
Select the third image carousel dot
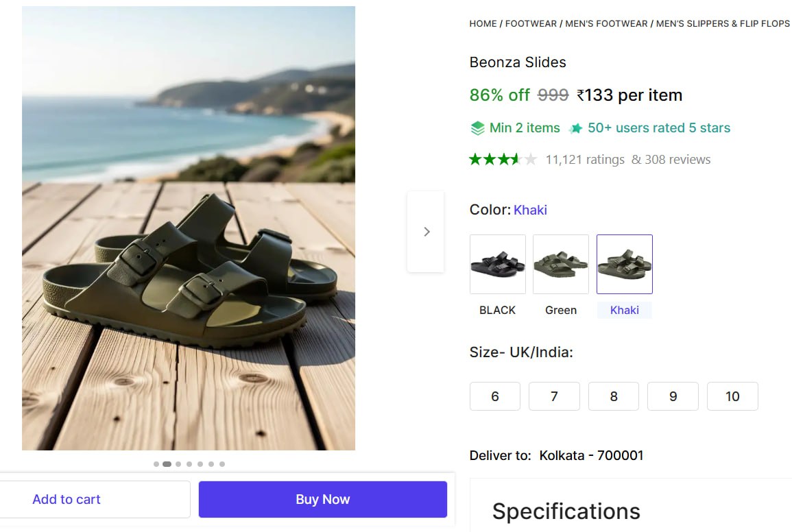(x=178, y=464)
